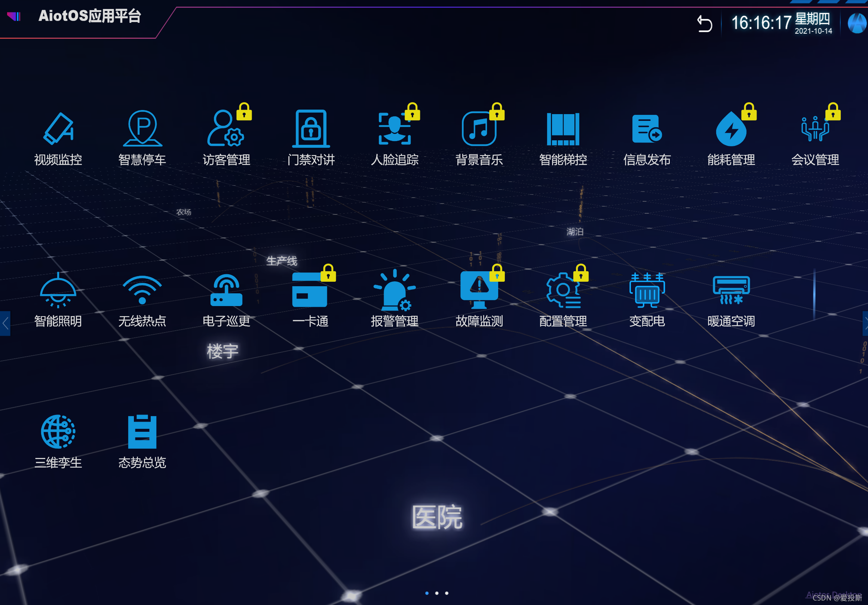Select the third page indicator dot
Viewport: 868px width, 605px height.
447,593
